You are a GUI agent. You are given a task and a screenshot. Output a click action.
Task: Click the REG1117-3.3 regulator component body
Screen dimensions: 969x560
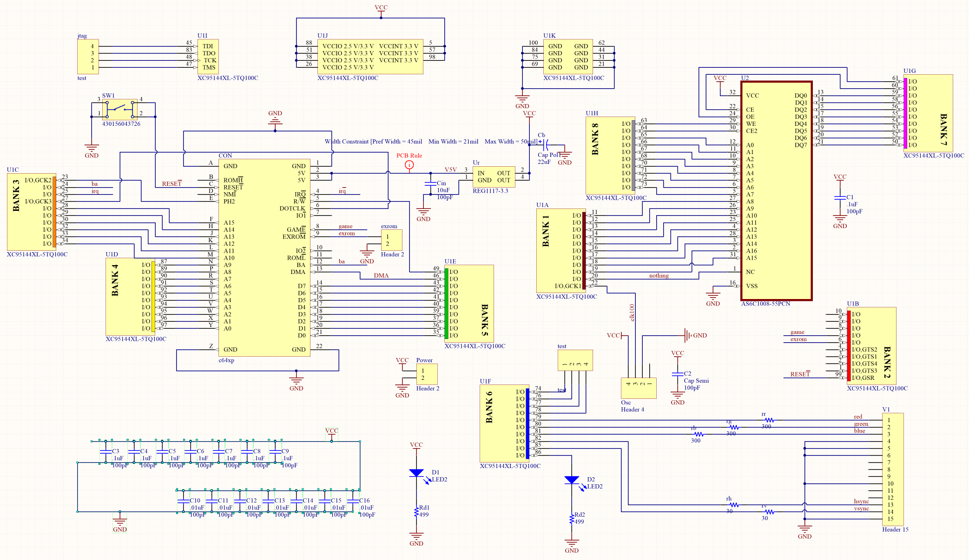coord(494,177)
